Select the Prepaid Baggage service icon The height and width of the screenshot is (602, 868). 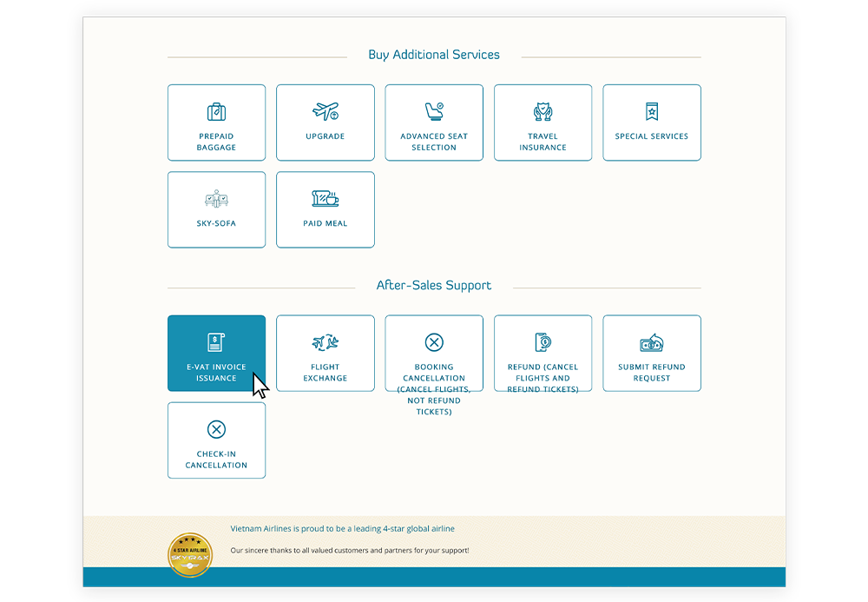point(216,122)
